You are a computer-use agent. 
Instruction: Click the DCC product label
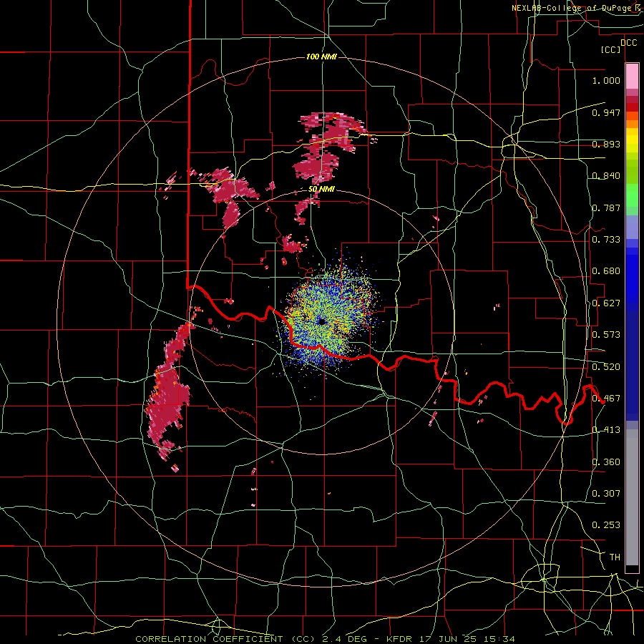pyautogui.click(x=628, y=43)
